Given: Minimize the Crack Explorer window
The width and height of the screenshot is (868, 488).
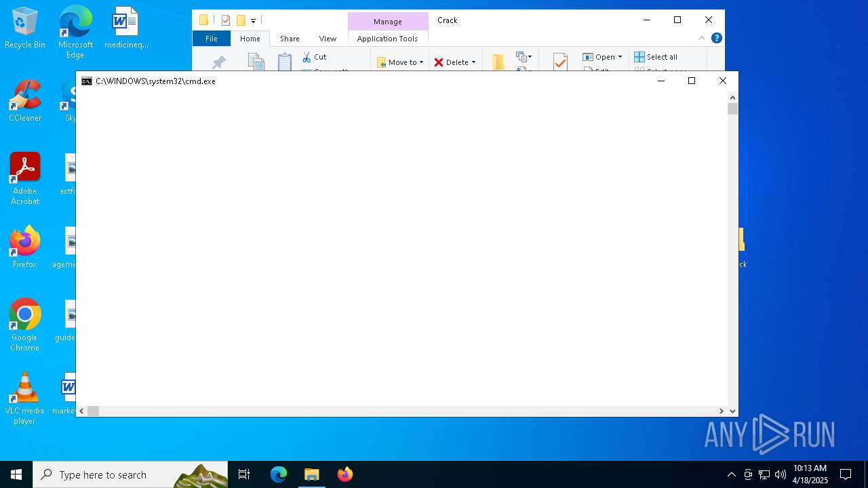Looking at the screenshot, I should (x=646, y=20).
